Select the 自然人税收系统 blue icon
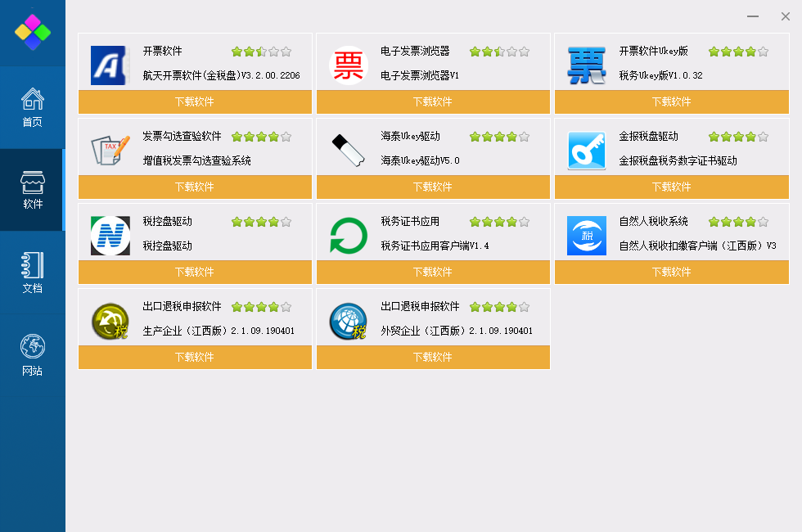This screenshot has height=532, width=802. coord(587,236)
